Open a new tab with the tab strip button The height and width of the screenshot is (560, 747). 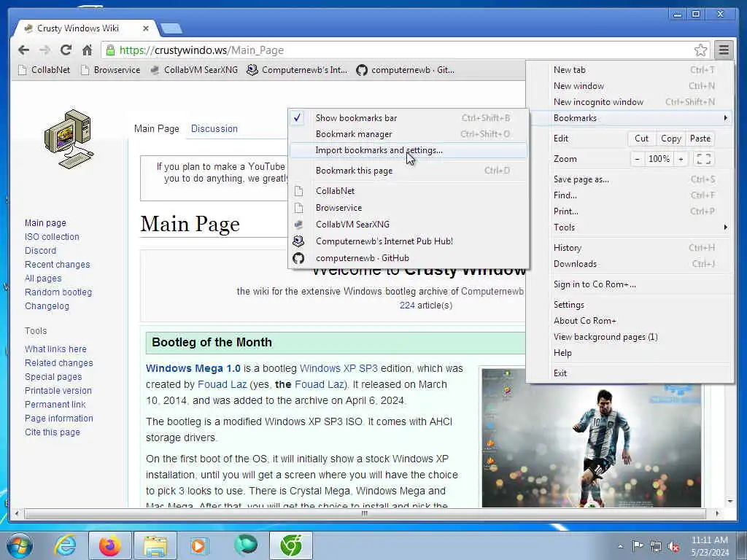pyautogui.click(x=171, y=28)
